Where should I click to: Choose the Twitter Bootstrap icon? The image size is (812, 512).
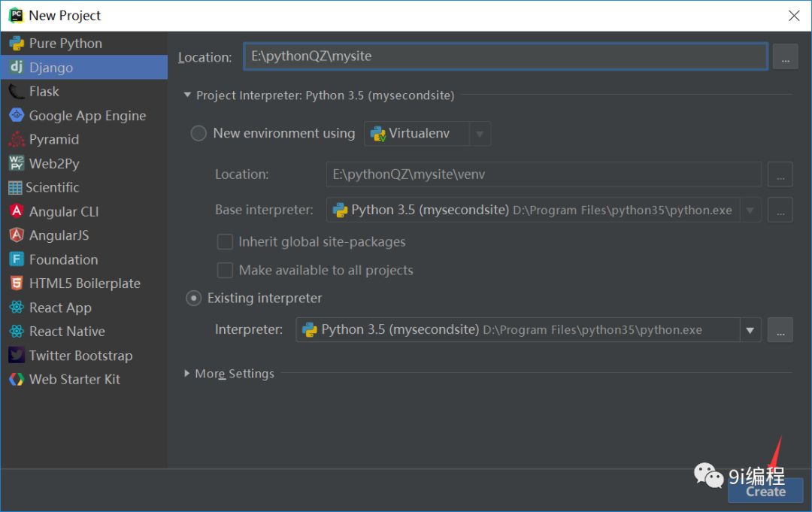[x=17, y=356]
